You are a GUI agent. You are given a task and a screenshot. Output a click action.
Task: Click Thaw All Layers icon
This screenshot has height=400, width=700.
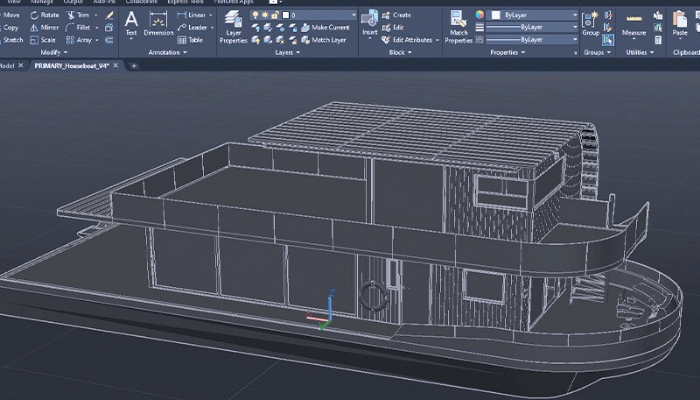point(280,40)
